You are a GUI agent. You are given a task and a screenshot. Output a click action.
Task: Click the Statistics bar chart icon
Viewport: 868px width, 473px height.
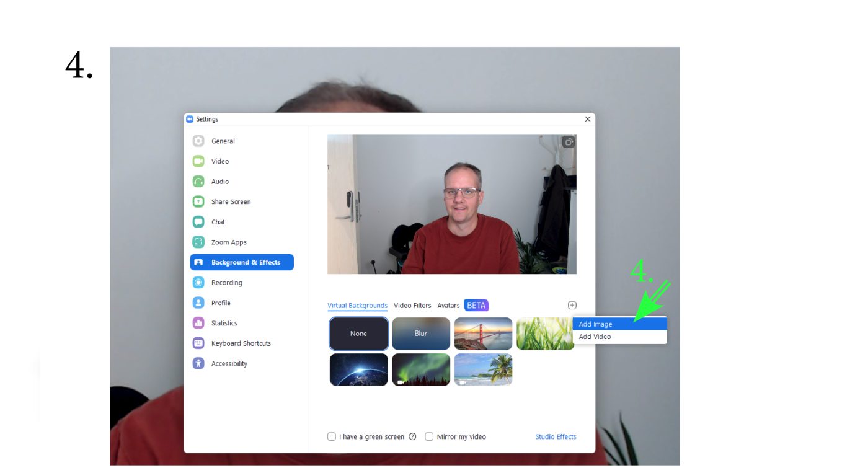click(198, 323)
